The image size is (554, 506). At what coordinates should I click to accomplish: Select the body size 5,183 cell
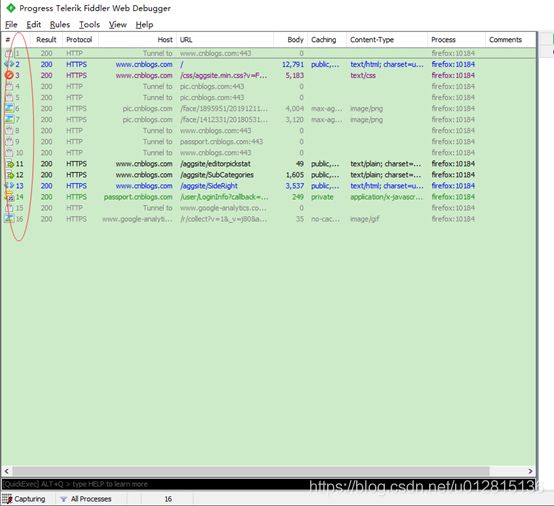(295, 75)
